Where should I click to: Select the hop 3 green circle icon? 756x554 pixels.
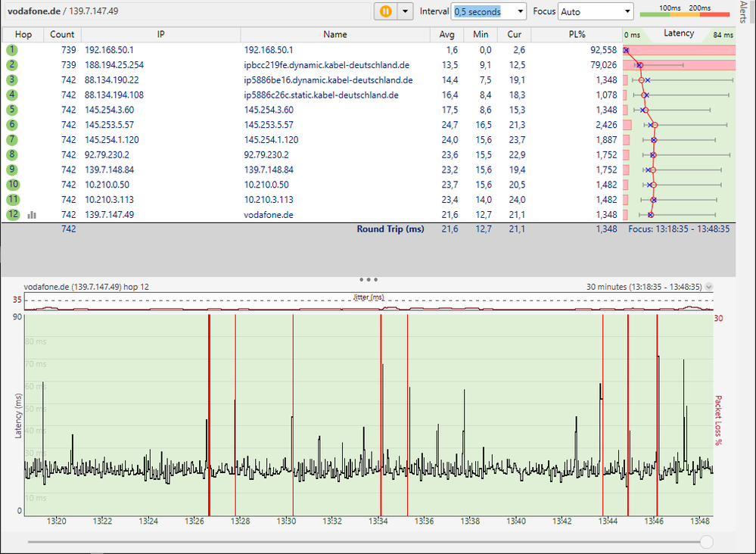pyautogui.click(x=12, y=79)
